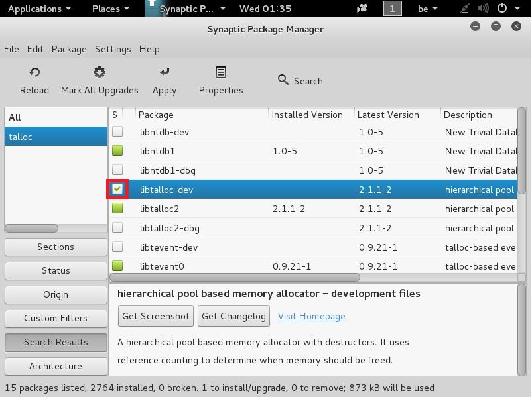Select the libtevent0 package name
The width and height of the screenshot is (532, 397).
162,266
